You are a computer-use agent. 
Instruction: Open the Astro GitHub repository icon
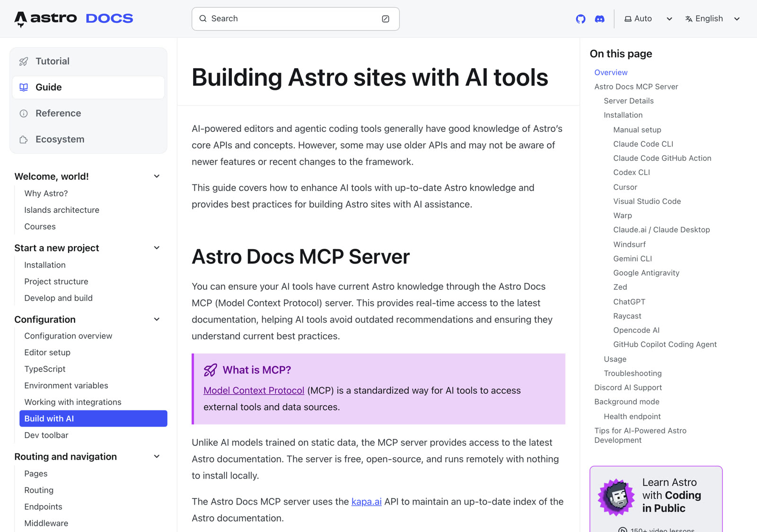point(581,19)
